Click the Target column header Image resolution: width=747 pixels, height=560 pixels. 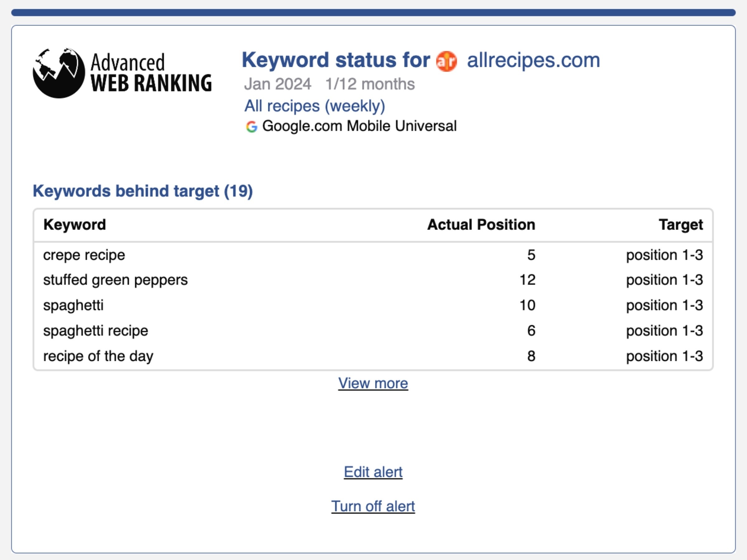point(681,225)
